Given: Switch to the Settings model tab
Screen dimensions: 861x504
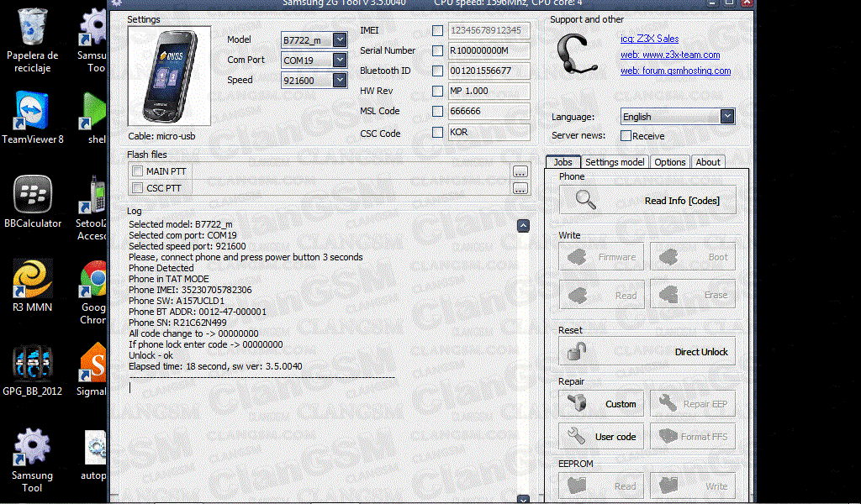Looking at the screenshot, I should coord(615,162).
